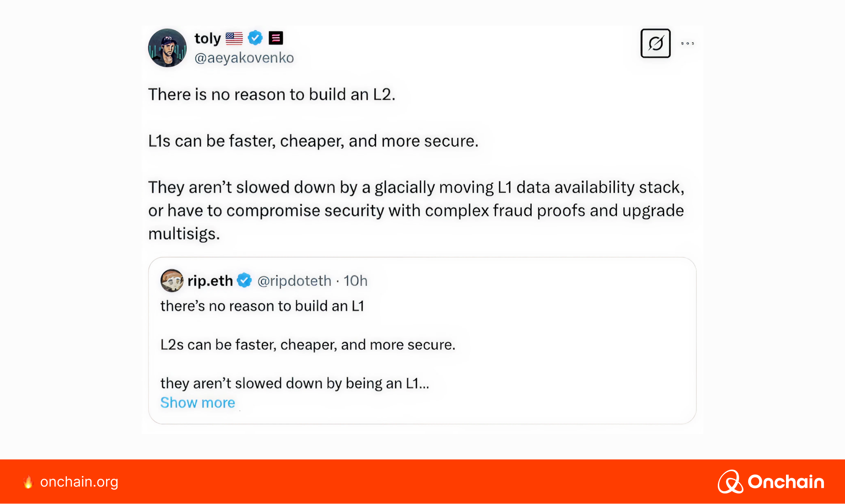
Task: Click the black square affiliate badge
Action: [276, 38]
